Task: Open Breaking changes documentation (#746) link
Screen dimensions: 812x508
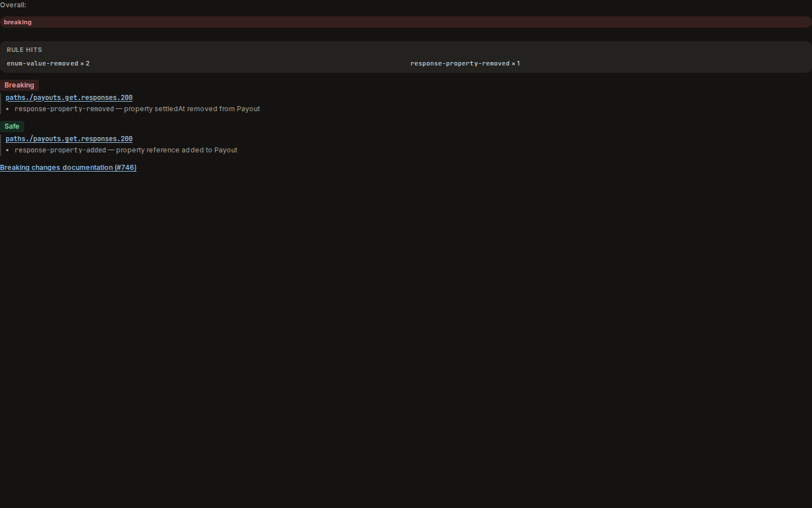Action: [68, 168]
